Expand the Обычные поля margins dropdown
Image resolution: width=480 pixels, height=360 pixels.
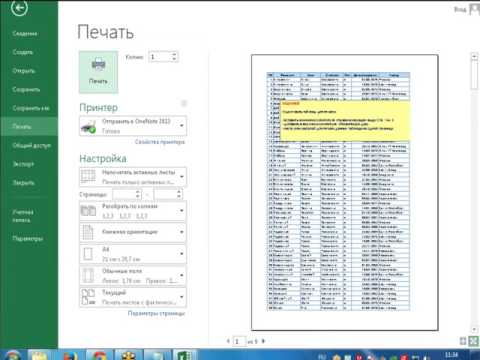[133, 275]
